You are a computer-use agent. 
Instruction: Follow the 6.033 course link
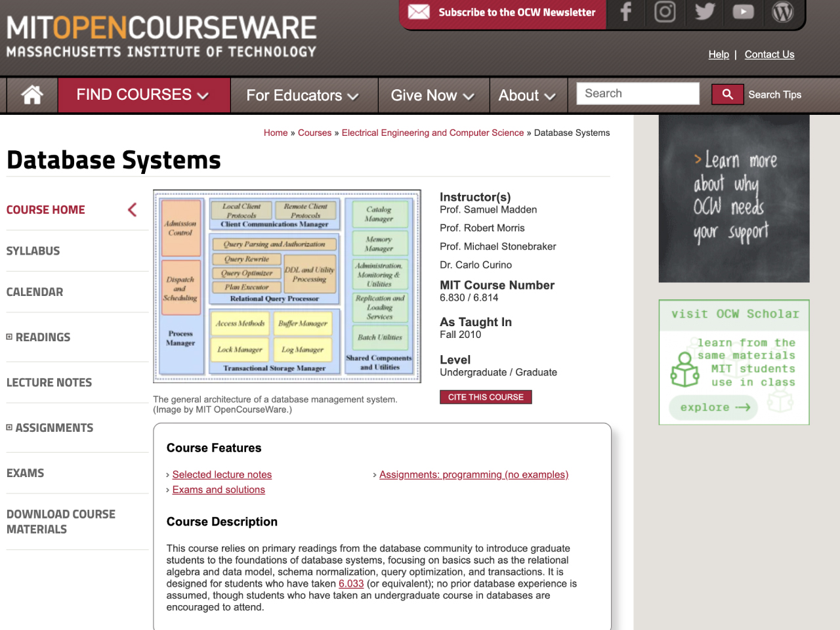(x=351, y=583)
